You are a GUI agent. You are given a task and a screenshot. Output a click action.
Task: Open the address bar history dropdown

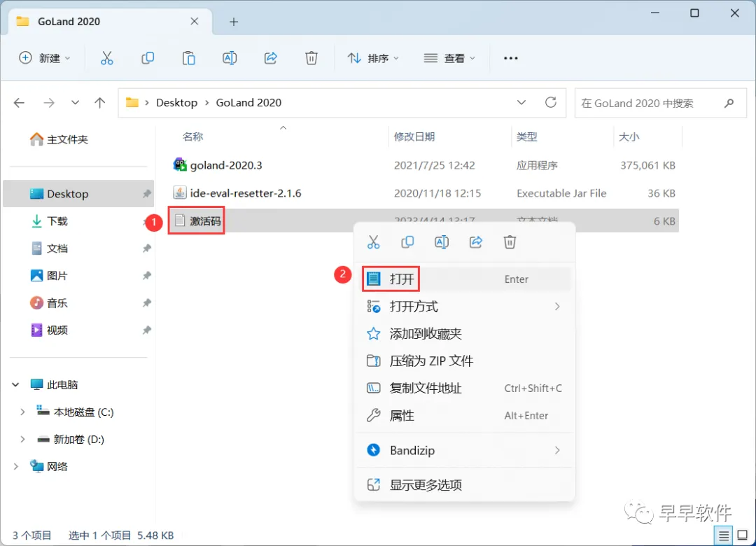pos(521,102)
